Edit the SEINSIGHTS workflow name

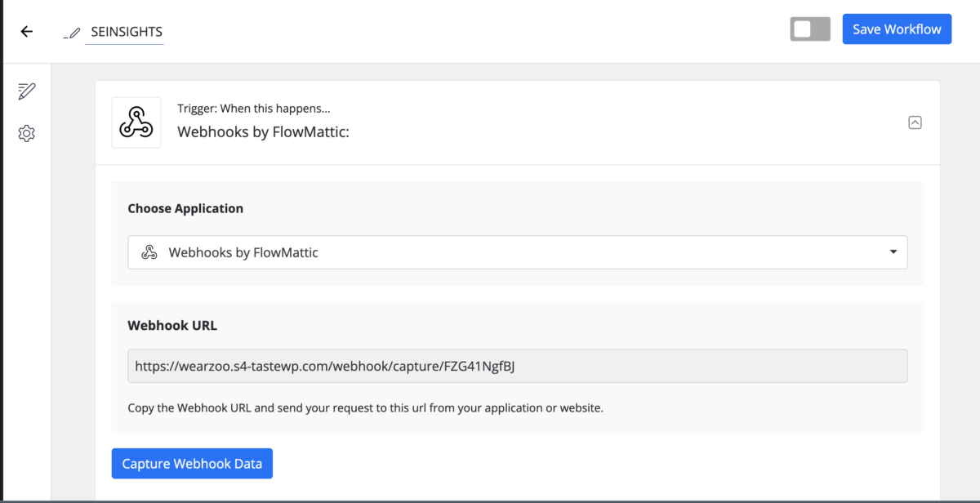pos(126,32)
